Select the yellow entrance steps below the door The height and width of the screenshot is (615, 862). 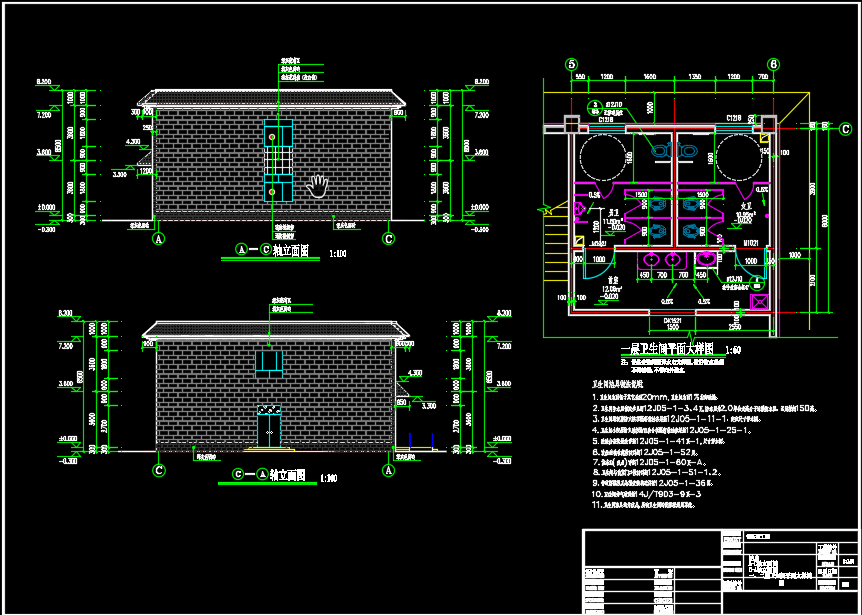click(x=269, y=449)
